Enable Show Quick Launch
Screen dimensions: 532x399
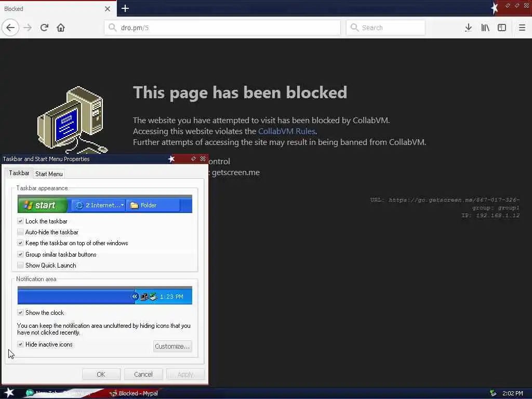click(x=20, y=265)
